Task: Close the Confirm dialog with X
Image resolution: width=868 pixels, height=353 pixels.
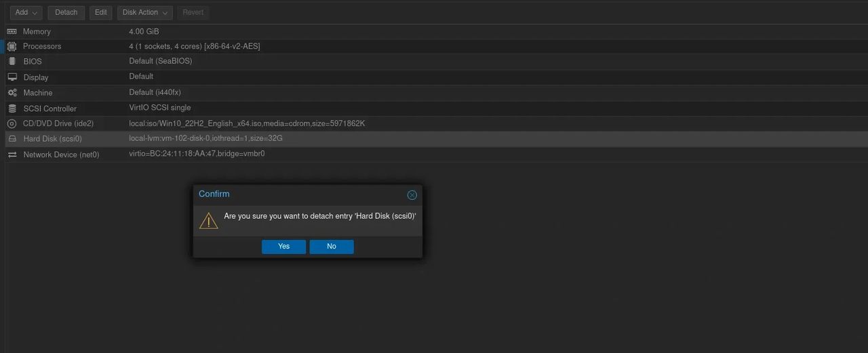Action: (x=412, y=195)
